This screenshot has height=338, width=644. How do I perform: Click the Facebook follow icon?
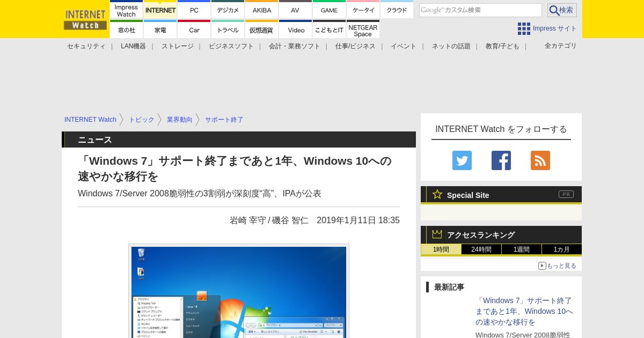click(501, 160)
